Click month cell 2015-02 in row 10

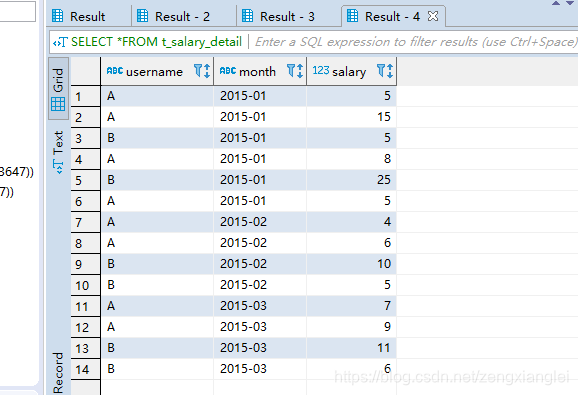tap(260, 285)
